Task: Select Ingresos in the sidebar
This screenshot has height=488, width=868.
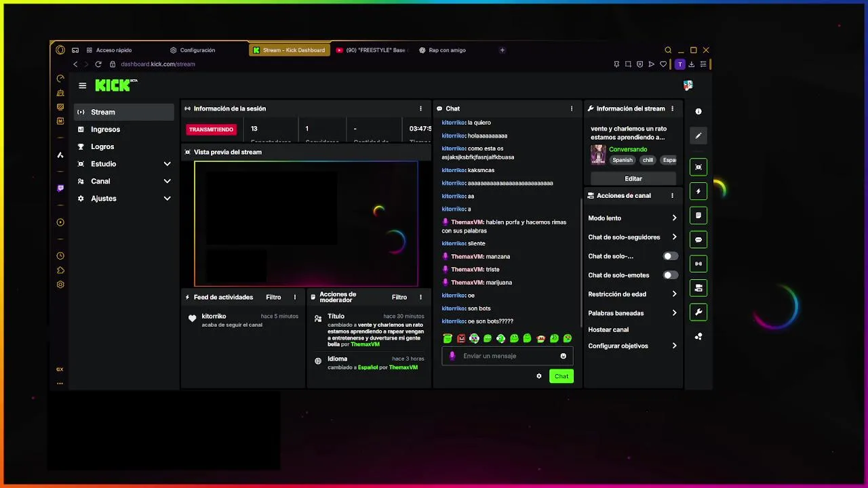Action: tap(124, 129)
